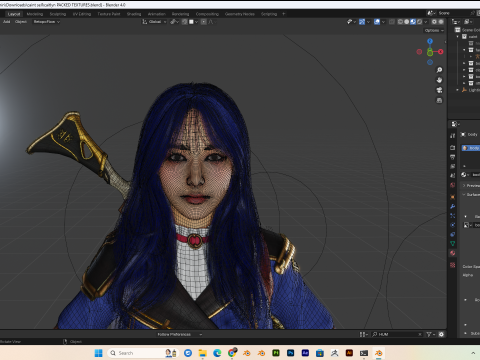Switch to material preview shading
This screenshot has height=360, width=480.
point(413,22)
